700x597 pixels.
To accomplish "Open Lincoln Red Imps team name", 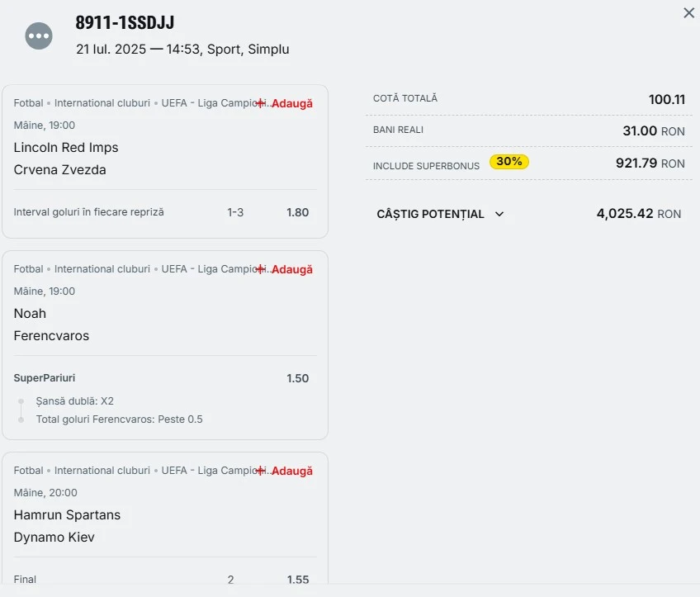I will (66, 147).
